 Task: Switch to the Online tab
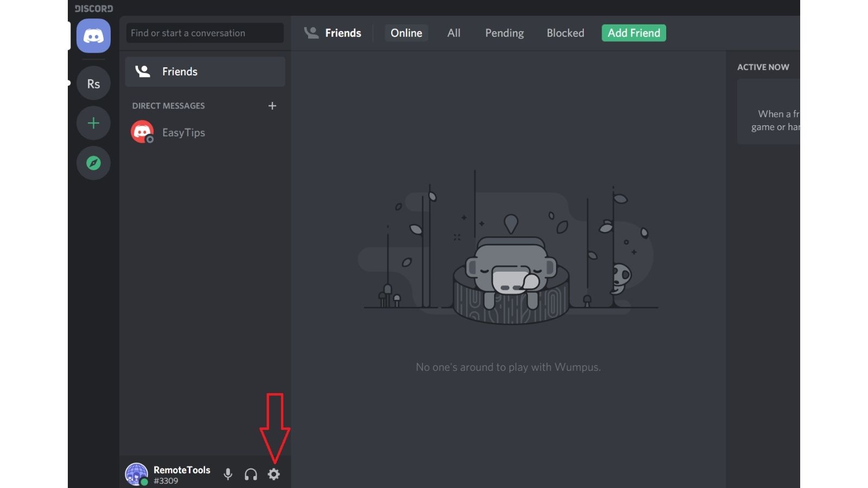406,33
